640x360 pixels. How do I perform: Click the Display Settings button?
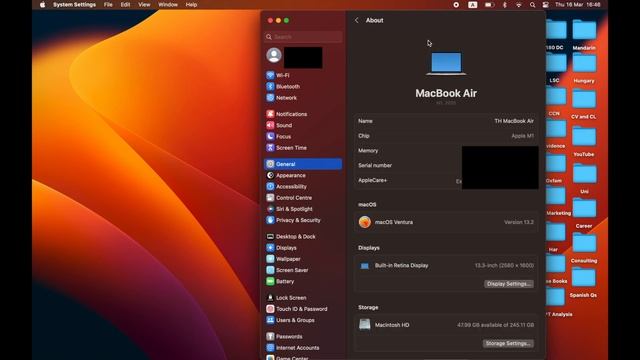(x=509, y=284)
